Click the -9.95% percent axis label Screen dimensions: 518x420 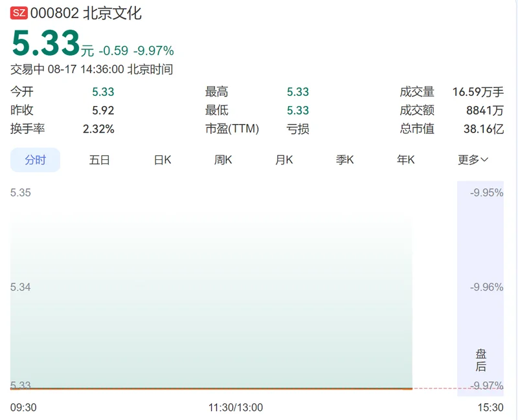487,192
